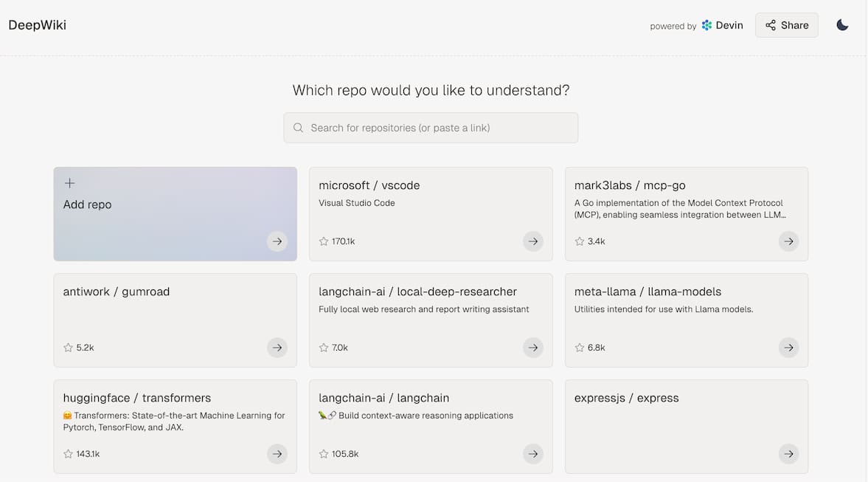Viewport: 868px width, 482px height.
Task: Open meta-llama / llama-models arrow button
Action: point(788,348)
